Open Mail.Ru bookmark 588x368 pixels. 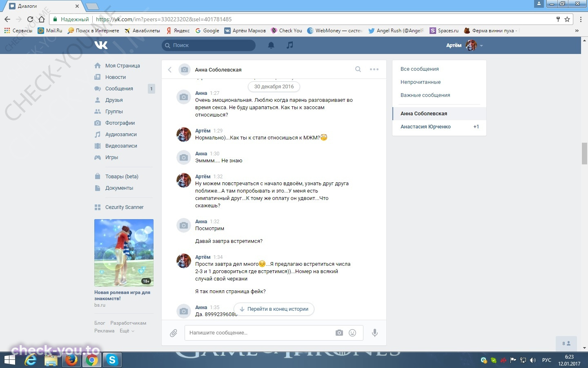(x=50, y=31)
